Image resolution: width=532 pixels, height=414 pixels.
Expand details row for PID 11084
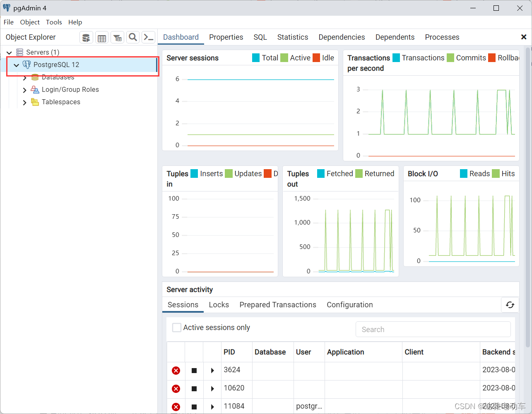[212, 407]
